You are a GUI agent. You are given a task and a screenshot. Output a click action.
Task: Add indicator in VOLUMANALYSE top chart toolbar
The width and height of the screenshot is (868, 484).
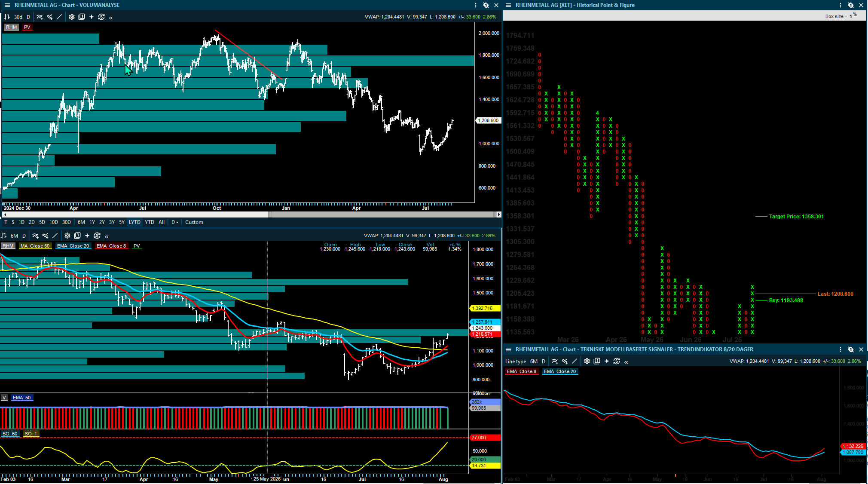click(x=40, y=17)
